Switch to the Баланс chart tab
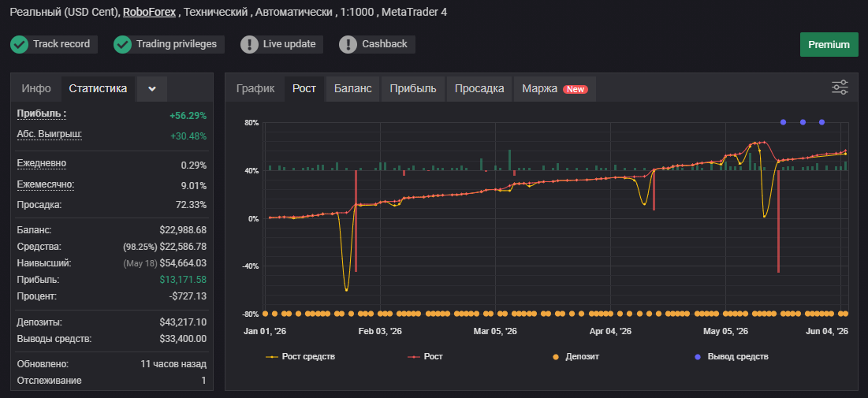 click(x=353, y=88)
